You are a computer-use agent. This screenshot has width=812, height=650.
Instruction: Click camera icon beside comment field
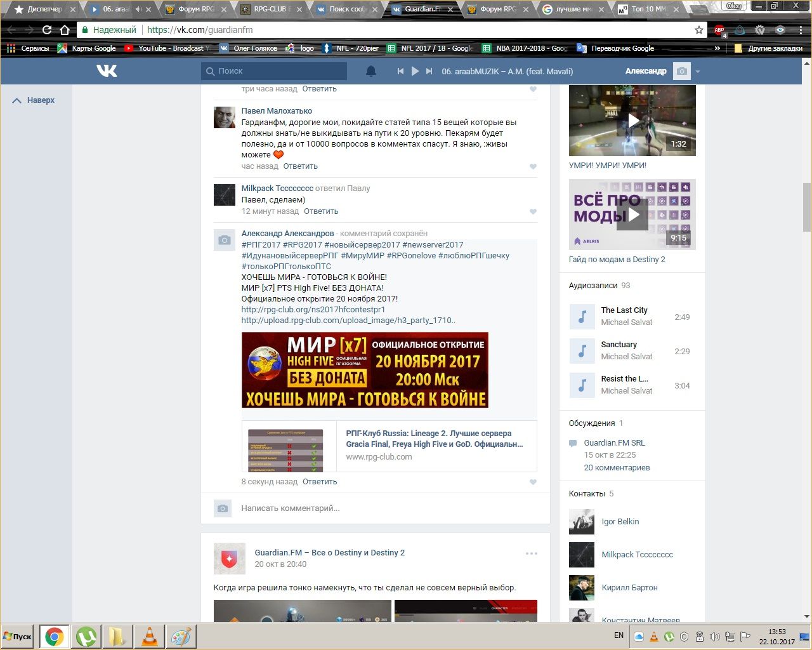pyautogui.click(x=223, y=508)
